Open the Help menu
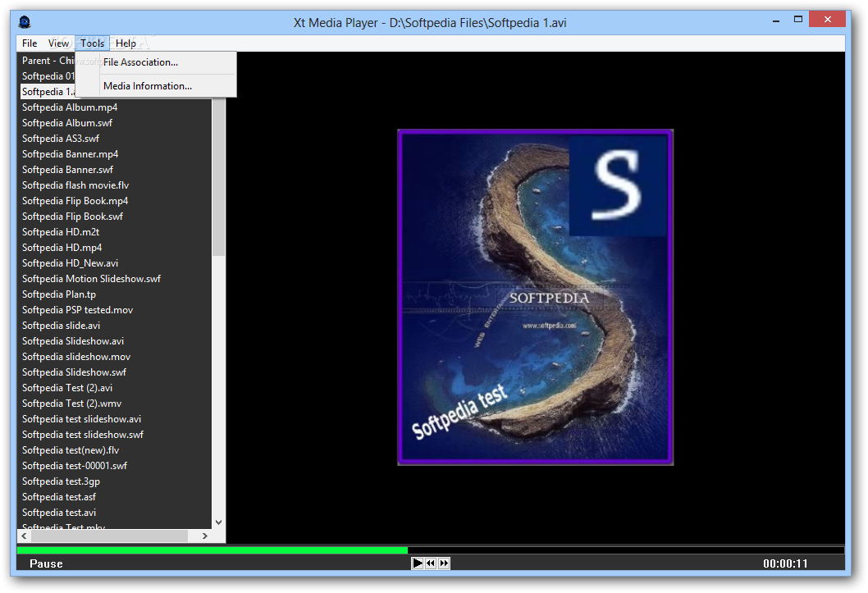 point(126,43)
